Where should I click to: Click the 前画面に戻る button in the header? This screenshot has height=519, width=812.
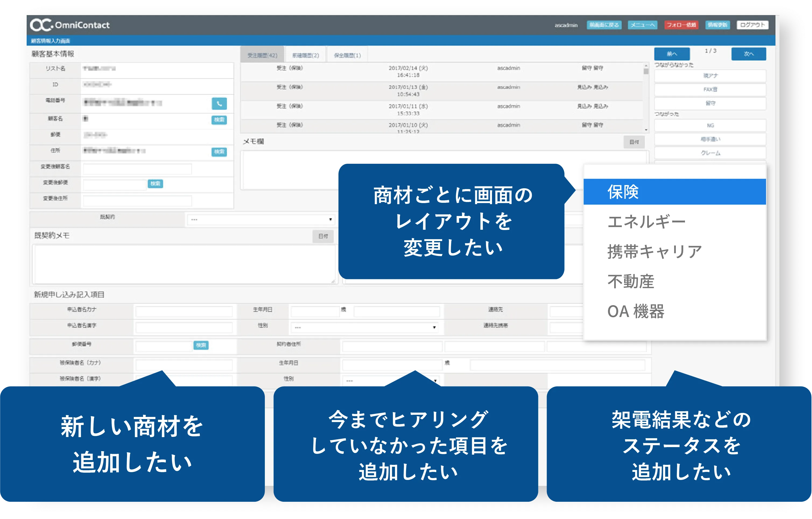[604, 25]
